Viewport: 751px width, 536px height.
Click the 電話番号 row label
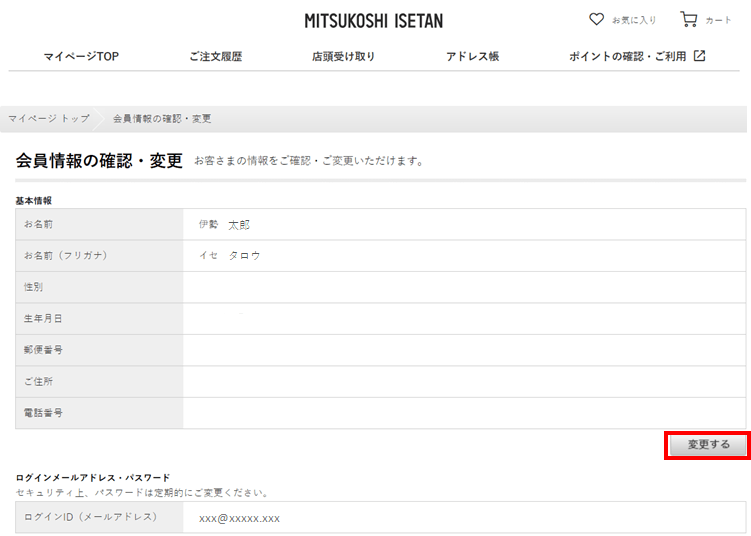44,413
